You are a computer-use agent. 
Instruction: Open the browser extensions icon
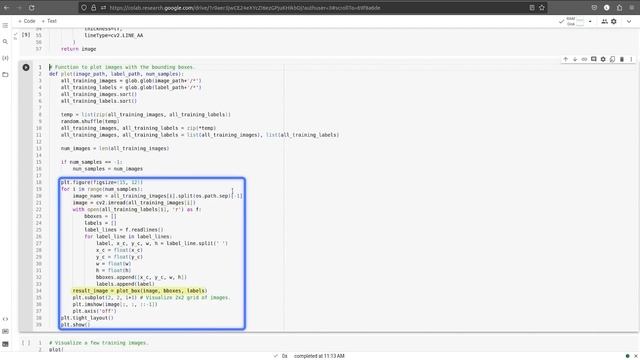619,7
